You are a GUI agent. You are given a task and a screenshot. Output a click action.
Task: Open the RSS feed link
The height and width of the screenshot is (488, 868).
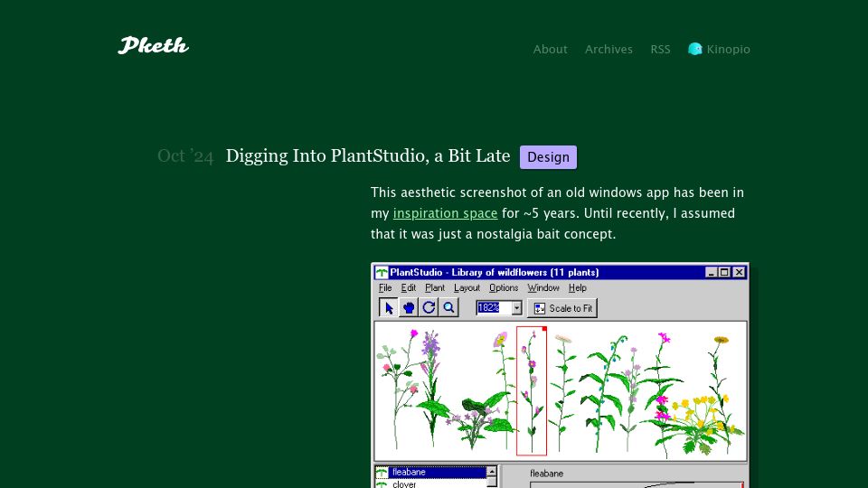pyautogui.click(x=660, y=49)
